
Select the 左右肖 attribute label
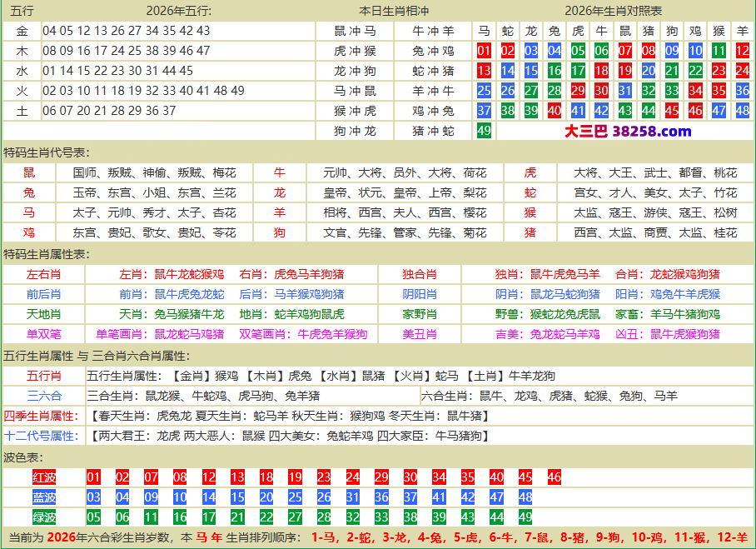[43, 274]
